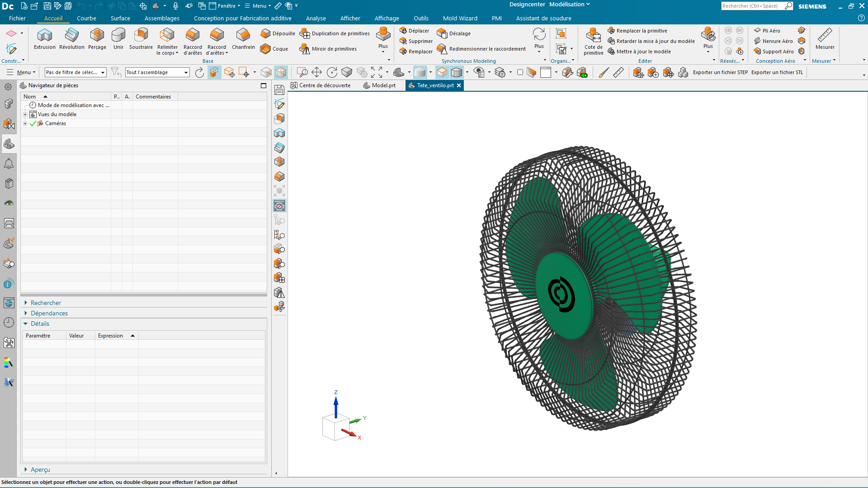Image resolution: width=868 pixels, height=488 pixels.
Task: Click the Déplacer face tool
Action: (x=415, y=31)
